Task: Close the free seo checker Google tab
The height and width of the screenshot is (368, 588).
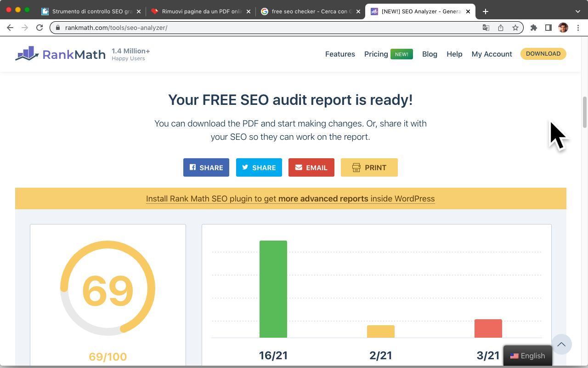Action: pyautogui.click(x=358, y=11)
